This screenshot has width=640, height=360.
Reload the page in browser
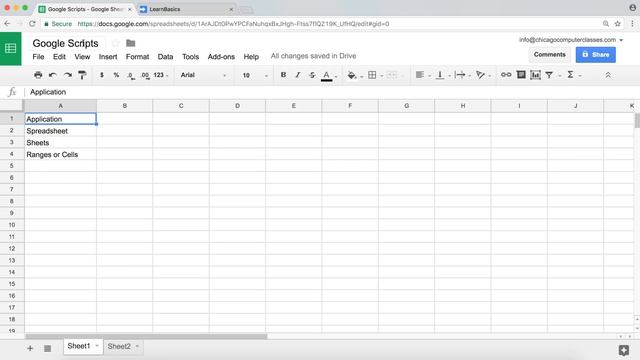32,24
